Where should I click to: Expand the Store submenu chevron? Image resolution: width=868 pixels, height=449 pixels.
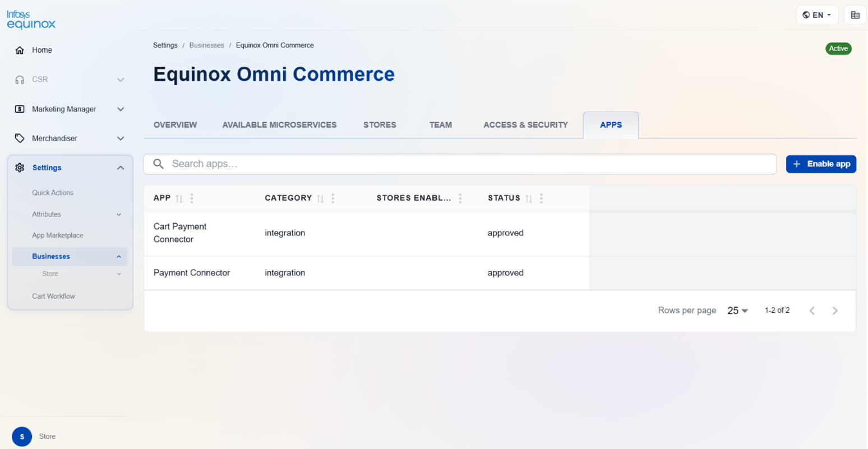coord(119,274)
